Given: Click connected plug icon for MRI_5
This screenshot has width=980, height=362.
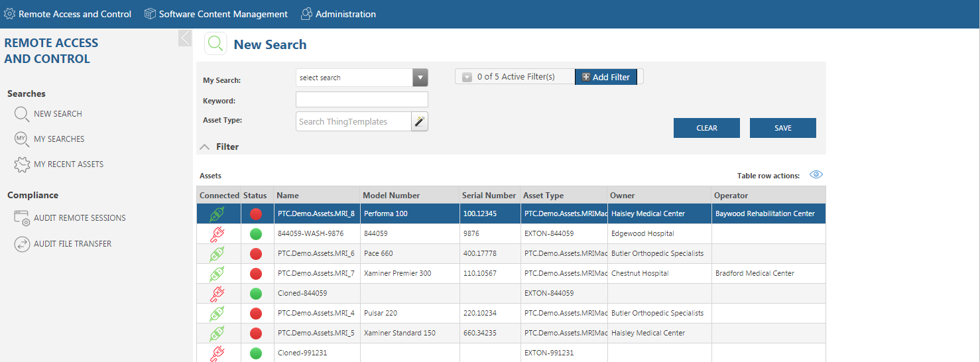Looking at the screenshot, I should (x=217, y=333).
